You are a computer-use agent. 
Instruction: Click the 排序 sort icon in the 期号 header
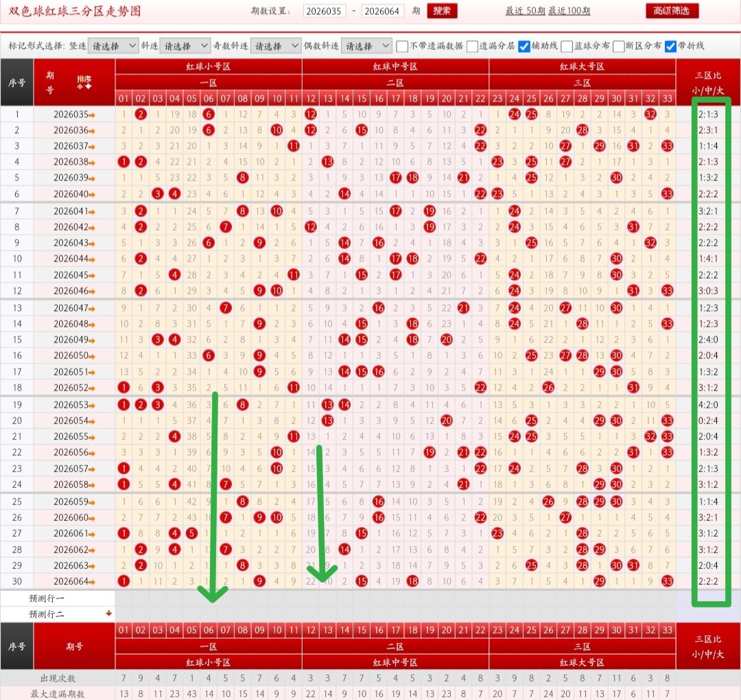[84, 82]
